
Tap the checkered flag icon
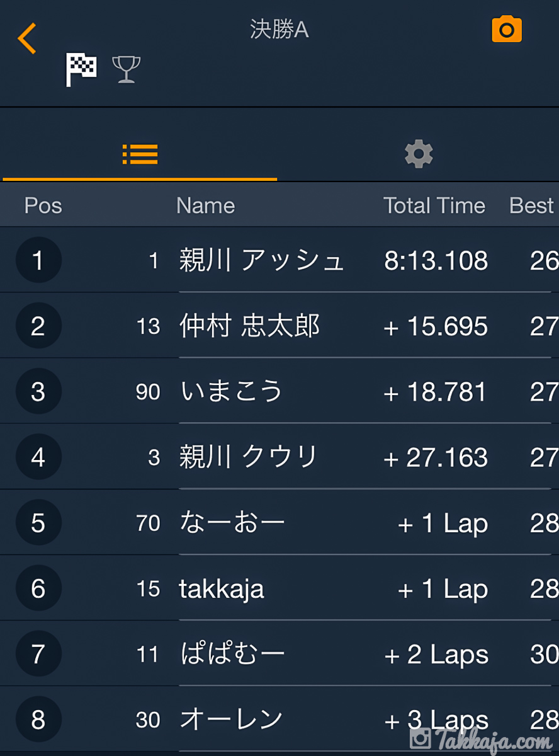(82, 69)
